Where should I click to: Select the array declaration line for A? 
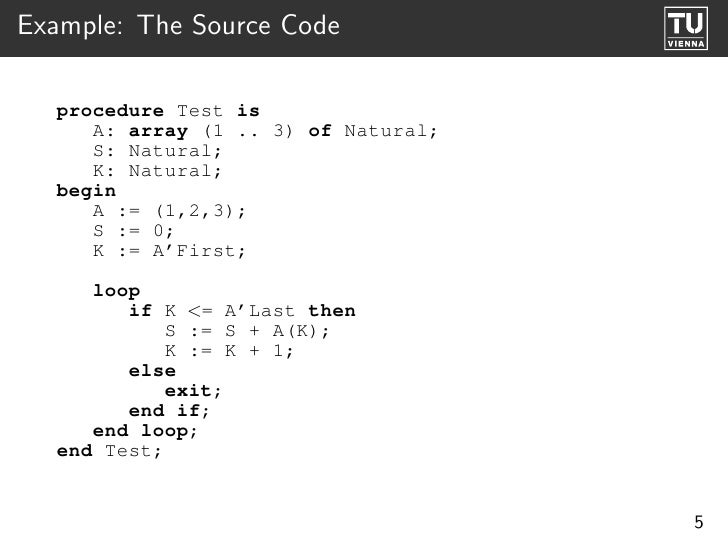click(265, 130)
